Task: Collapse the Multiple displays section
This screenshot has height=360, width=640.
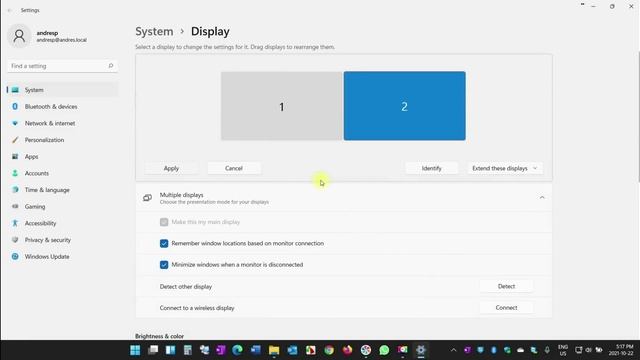Action: tap(542, 198)
